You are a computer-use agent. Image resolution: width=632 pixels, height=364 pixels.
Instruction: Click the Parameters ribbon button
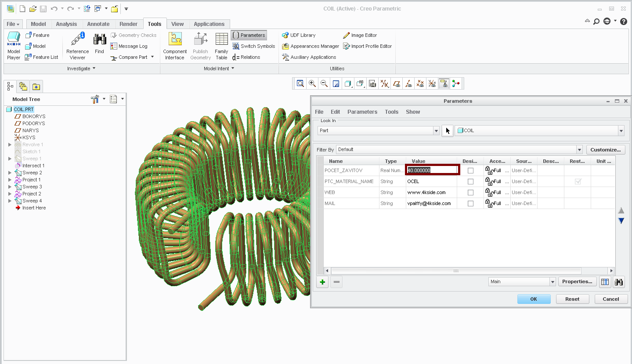click(x=249, y=35)
